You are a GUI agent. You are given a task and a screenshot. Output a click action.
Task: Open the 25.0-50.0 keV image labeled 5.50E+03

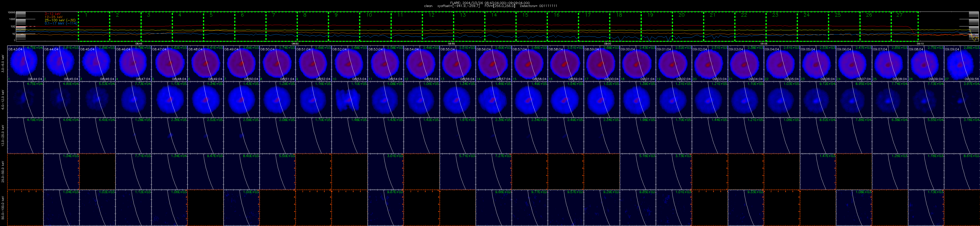tap(278, 172)
